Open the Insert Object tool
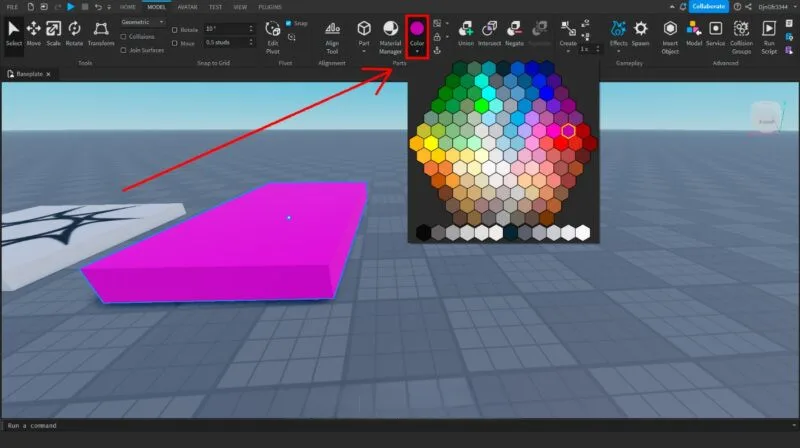The width and height of the screenshot is (800, 448). [670, 37]
